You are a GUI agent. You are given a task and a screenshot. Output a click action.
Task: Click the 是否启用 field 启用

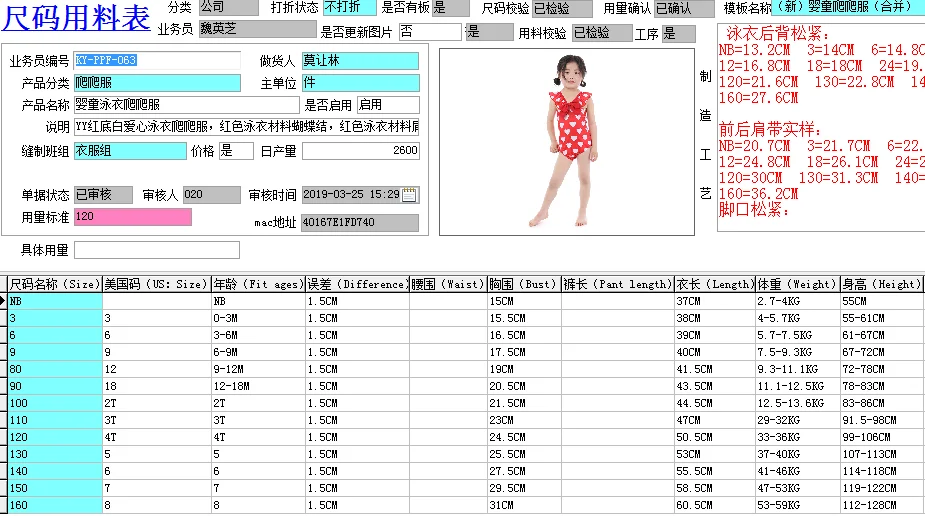(x=388, y=104)
